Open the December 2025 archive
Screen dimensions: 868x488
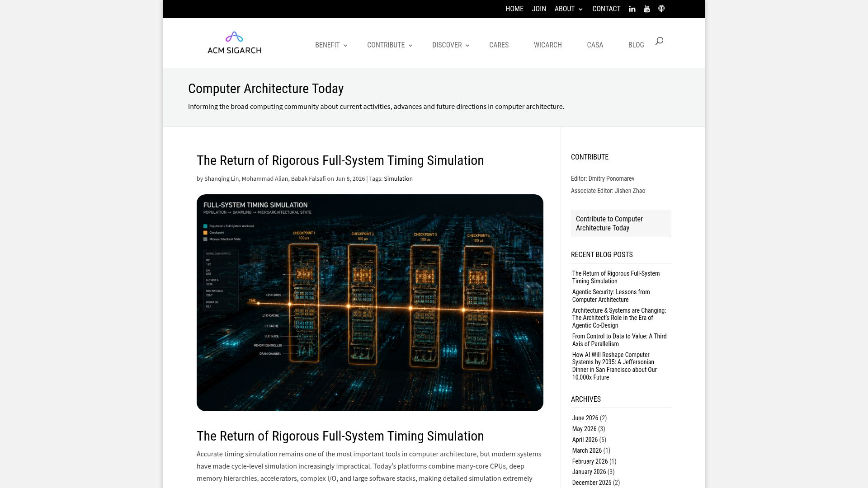(591, 483)
